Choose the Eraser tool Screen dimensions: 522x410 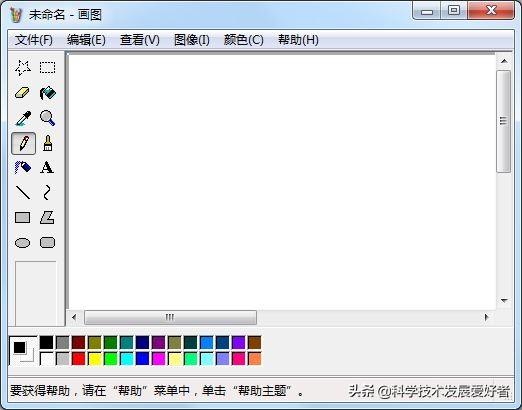click(23, 93)
